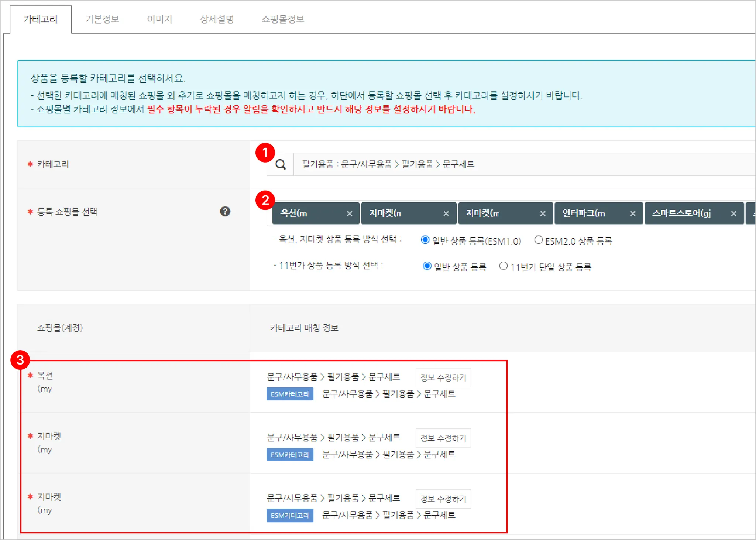Remove the 옥션(m shopping mall tag
This screenshot has height=540, width=756.
350,213
